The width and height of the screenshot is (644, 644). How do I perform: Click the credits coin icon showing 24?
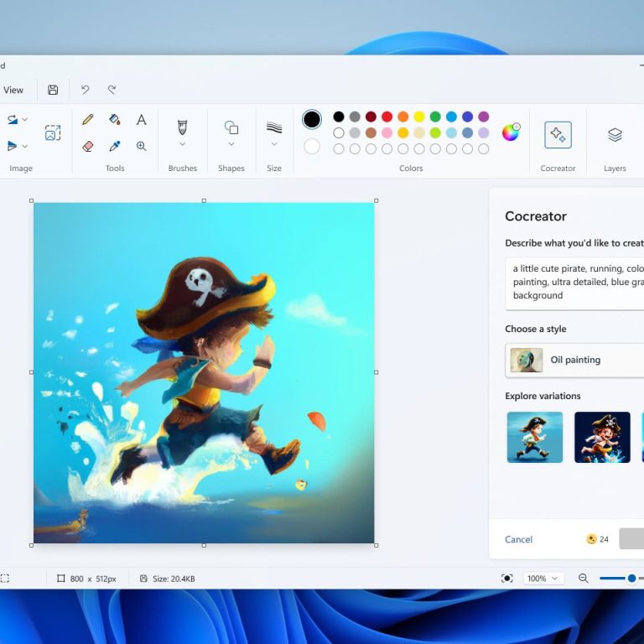(x=591, y=539)
